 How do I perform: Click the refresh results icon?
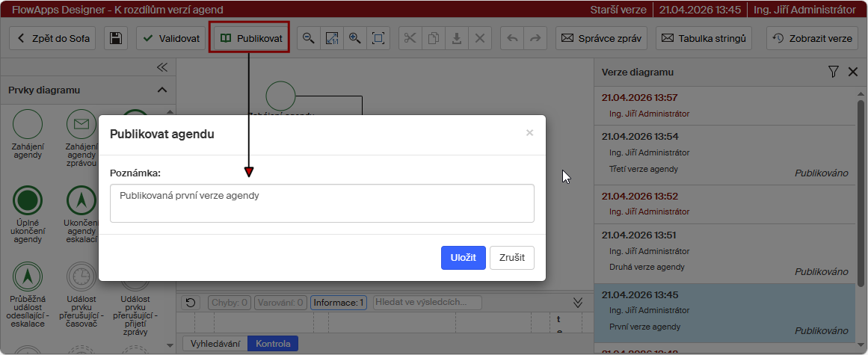click(x=191, y=303)
